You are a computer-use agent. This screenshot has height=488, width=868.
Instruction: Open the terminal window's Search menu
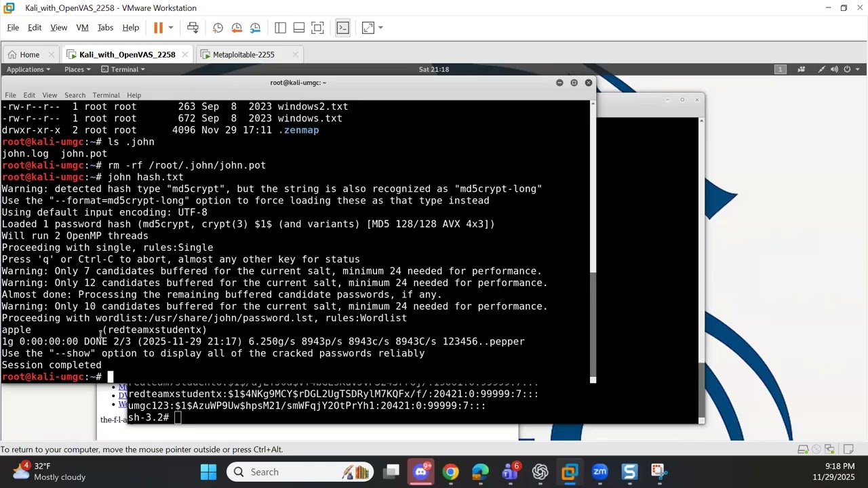point(75,95)
